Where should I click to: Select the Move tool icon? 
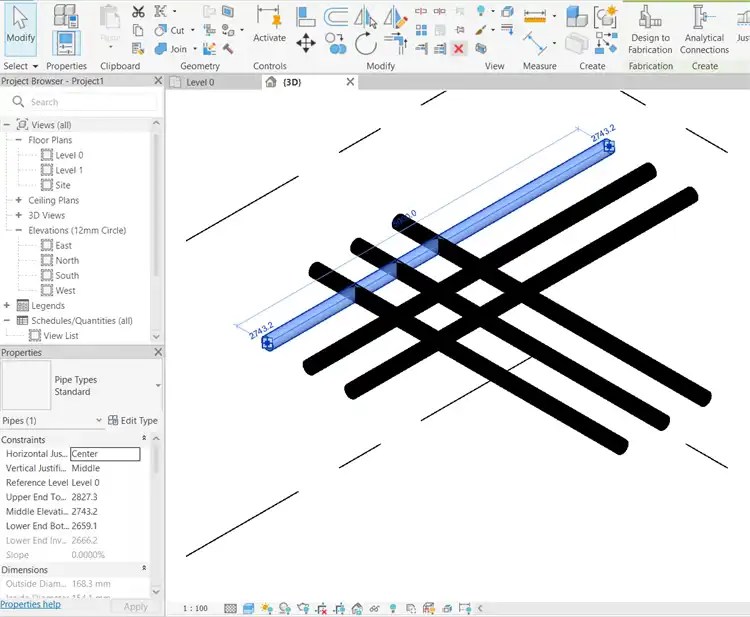pyautogui.click(x=306, y=43)
